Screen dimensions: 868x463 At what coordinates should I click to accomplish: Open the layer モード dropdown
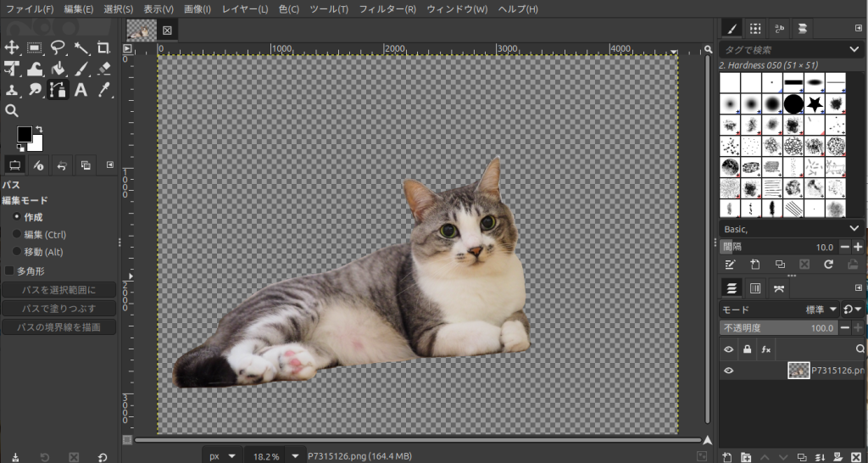coord(821,310)
